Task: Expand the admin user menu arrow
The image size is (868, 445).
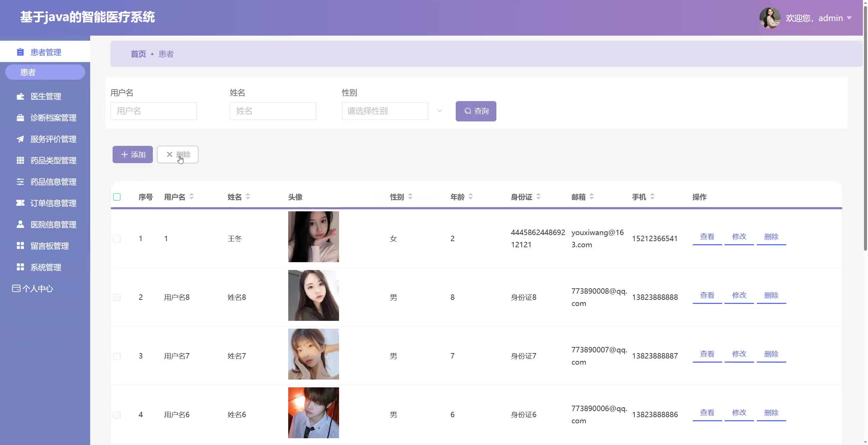Action: tap(849, 18)
